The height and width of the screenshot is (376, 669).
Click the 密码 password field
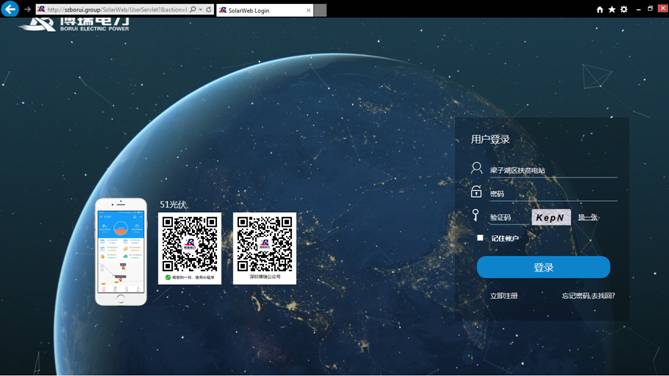point(553,194)
